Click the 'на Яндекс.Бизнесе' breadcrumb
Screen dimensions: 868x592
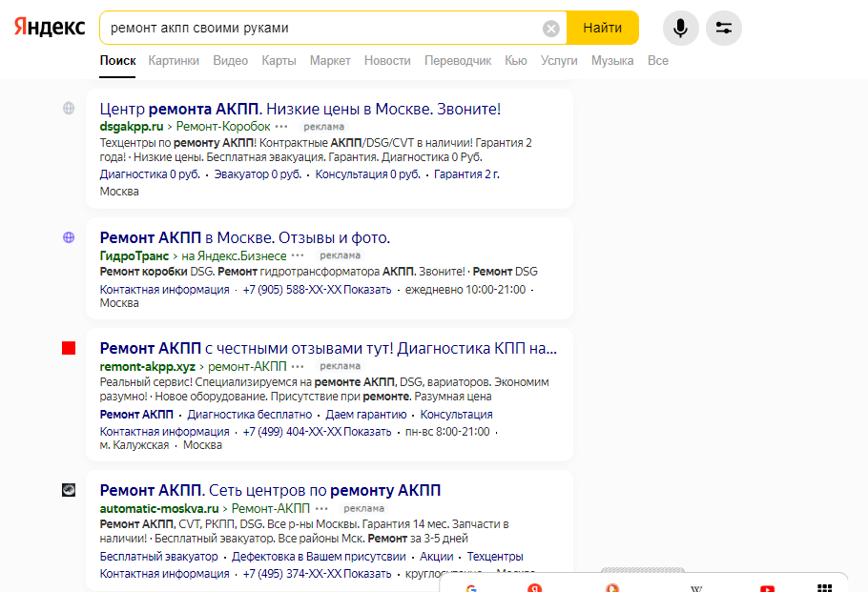coord(234,255)
